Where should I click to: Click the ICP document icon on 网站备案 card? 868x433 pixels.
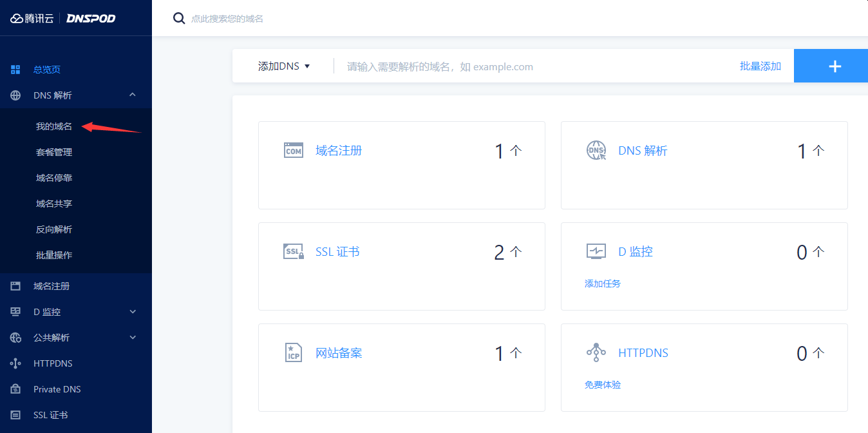pos(294,352)
